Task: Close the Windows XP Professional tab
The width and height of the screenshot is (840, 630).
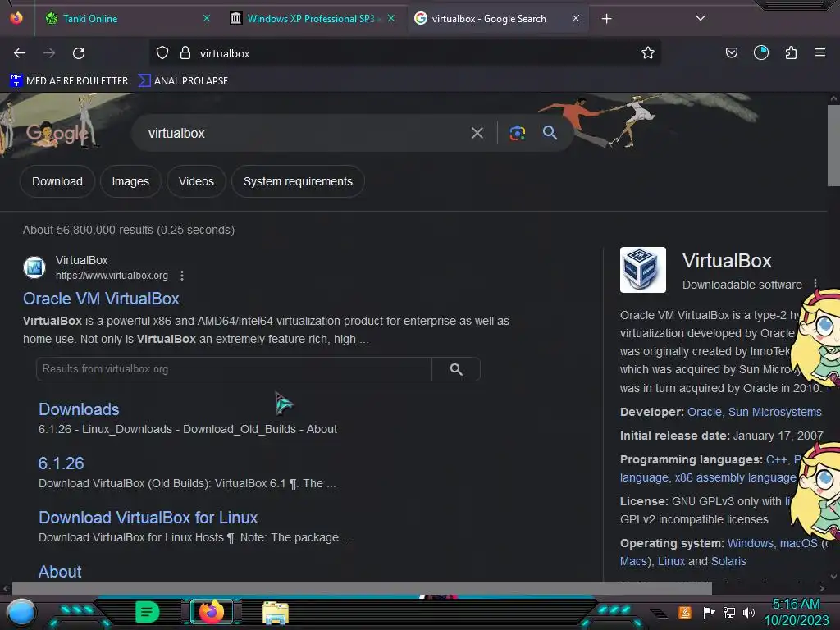Action: [391, 18]
